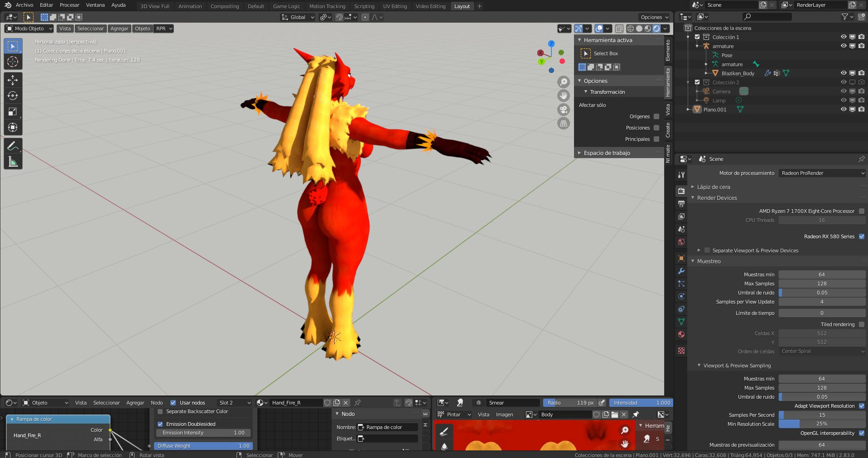868x458 pixels.
Task: Click the Max Samples field in Muestreo
Action: point(822,284)
